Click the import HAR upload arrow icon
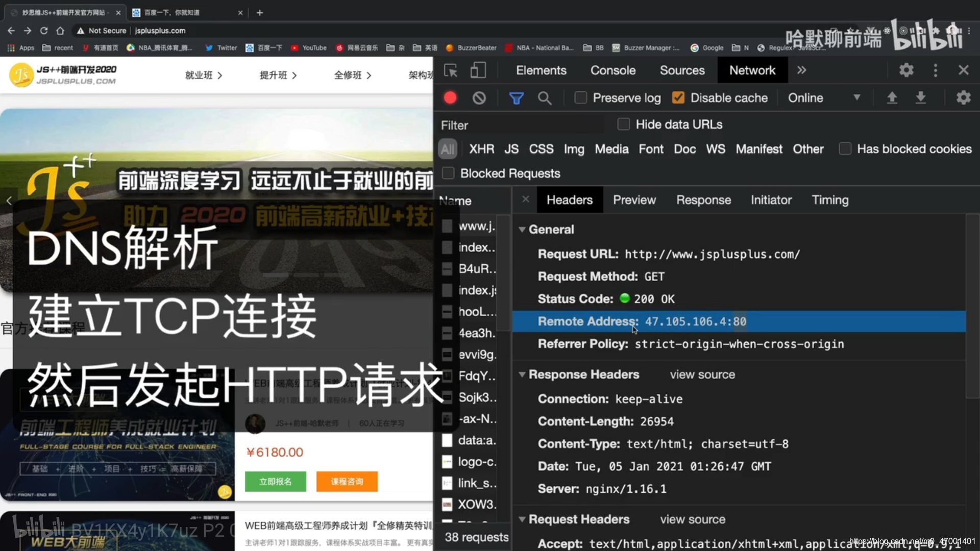 (x=892, y=97)
